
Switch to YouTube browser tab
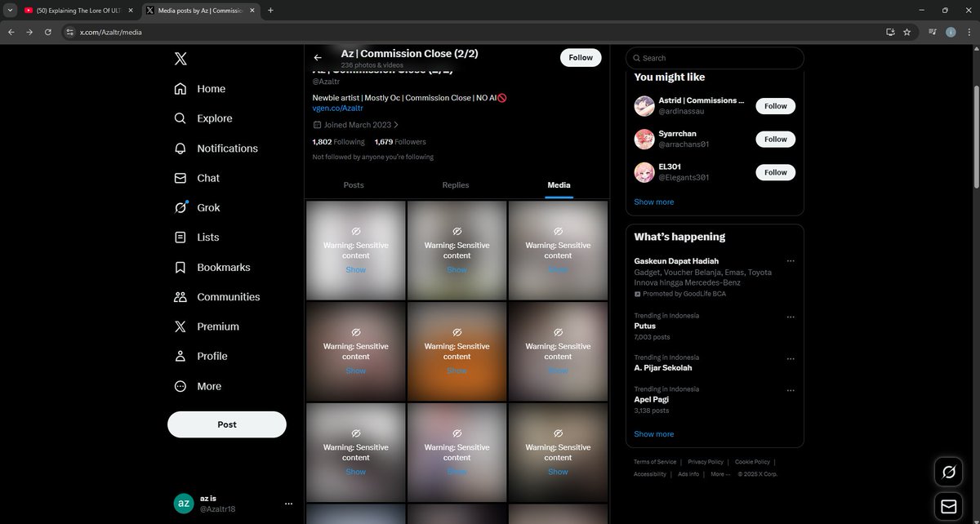(78, 11)
